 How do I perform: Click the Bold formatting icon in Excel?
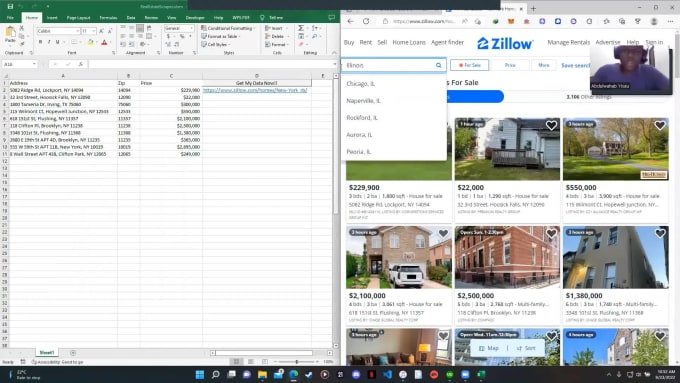click(x=40, y=42)
